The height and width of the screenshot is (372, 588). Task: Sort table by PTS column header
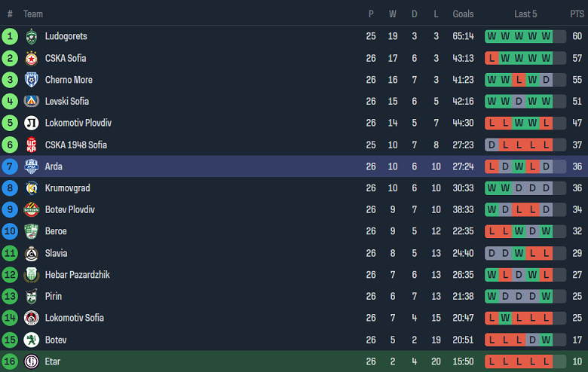(577, 14)
